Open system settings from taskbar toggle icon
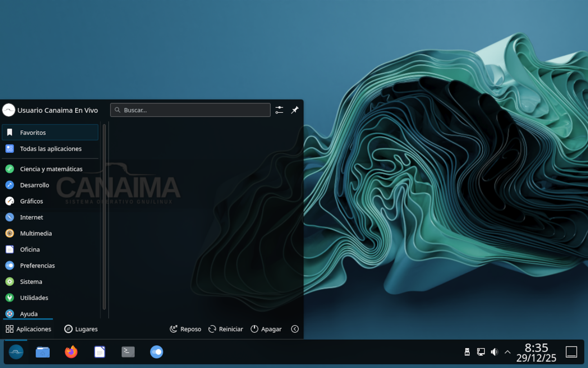 [x=156, y=352]
